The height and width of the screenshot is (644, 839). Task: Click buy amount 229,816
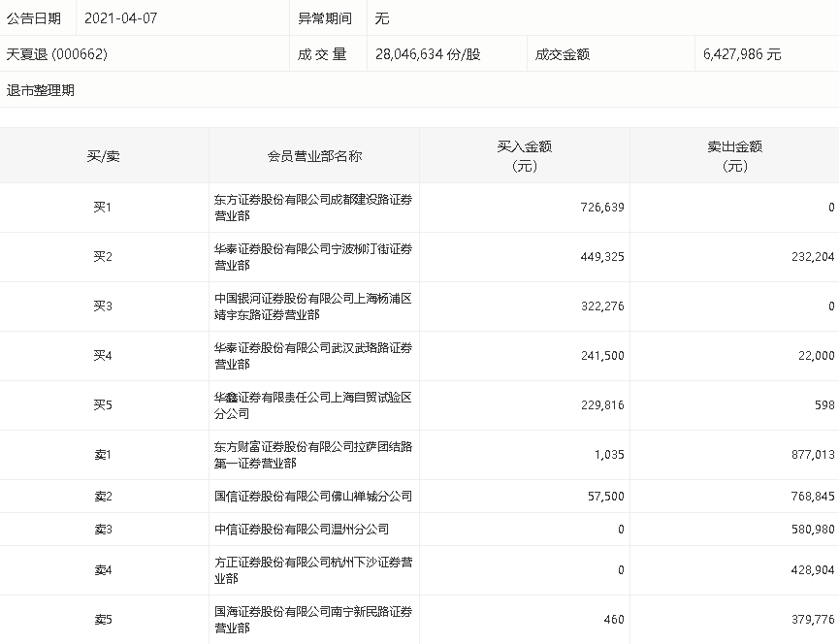(602, 404)
